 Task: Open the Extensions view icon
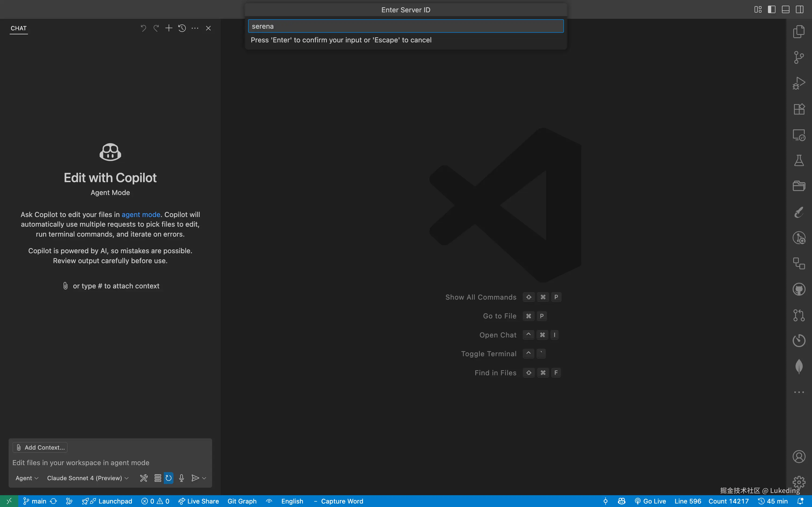point(799,109)
